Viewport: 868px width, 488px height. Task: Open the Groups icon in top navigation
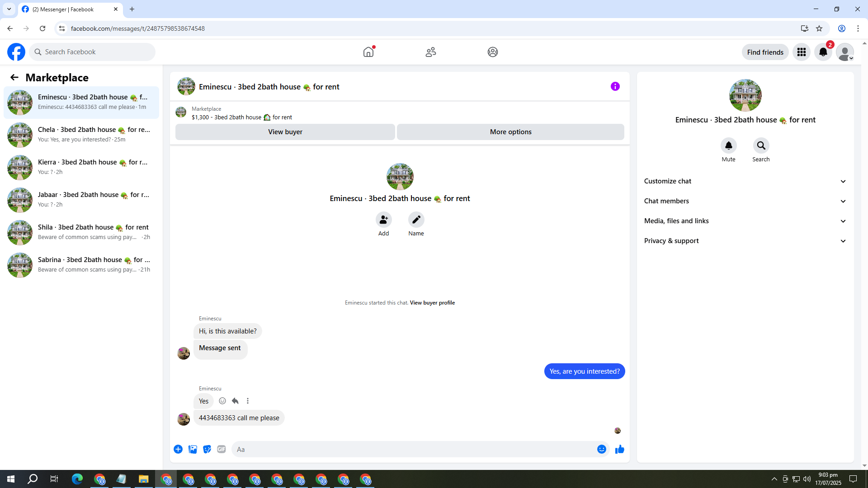[493, 52]
